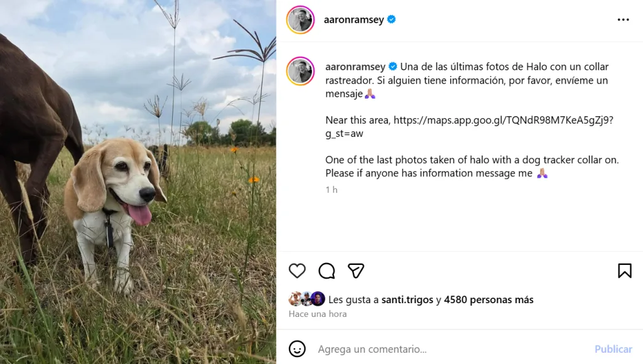Save post with bookmark icon
This screenshot has width=643, height=364.
[x=625, y=271]
